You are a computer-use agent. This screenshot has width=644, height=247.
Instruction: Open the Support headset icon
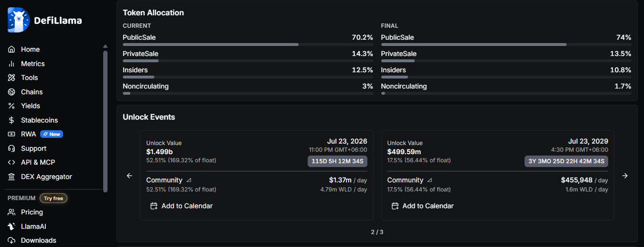pyautogui.click(x=12, y=148)
